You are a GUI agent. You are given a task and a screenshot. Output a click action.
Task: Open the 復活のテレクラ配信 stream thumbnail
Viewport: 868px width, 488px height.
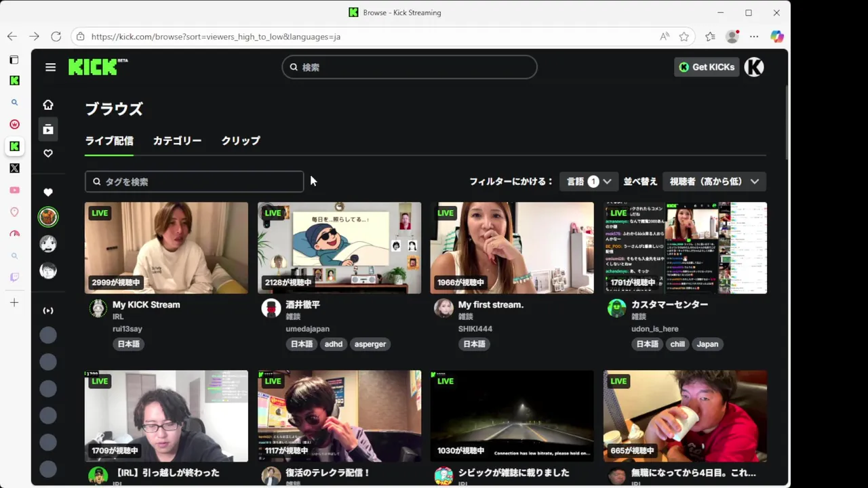(339, 416)
